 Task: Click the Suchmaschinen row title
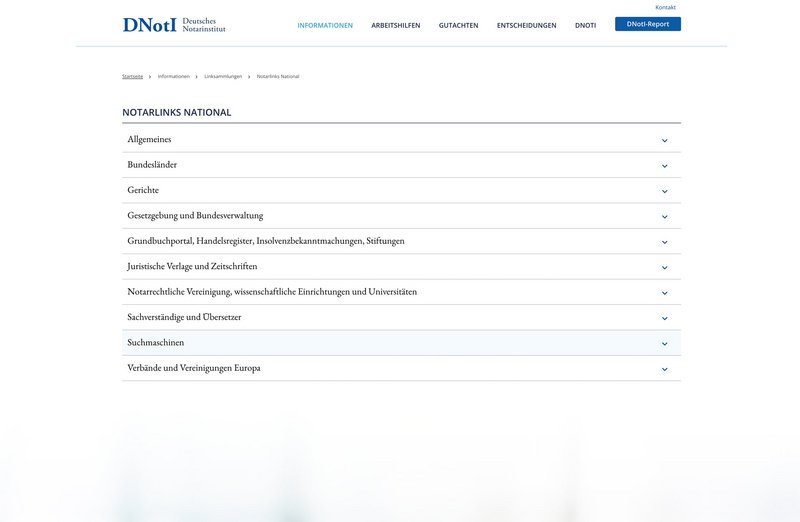(156, 342)
